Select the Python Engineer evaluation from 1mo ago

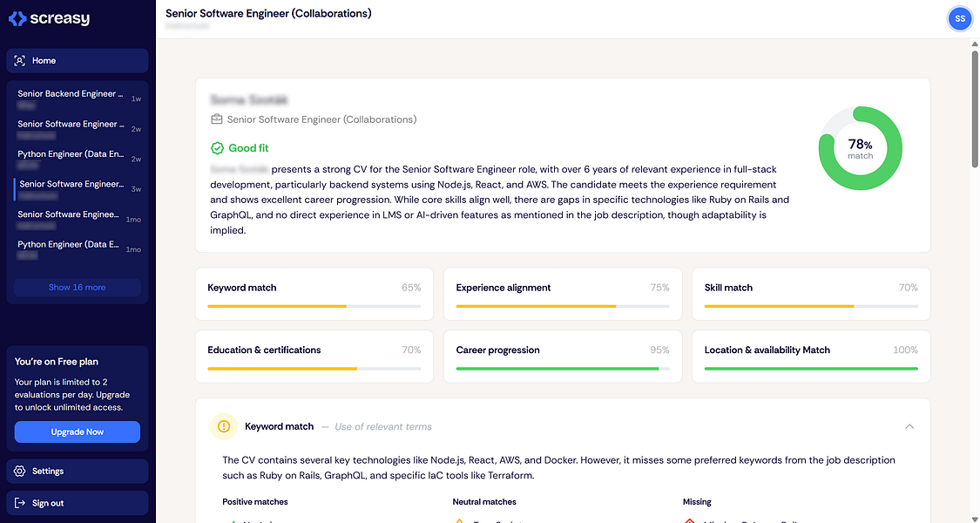(x=70, y=249)
